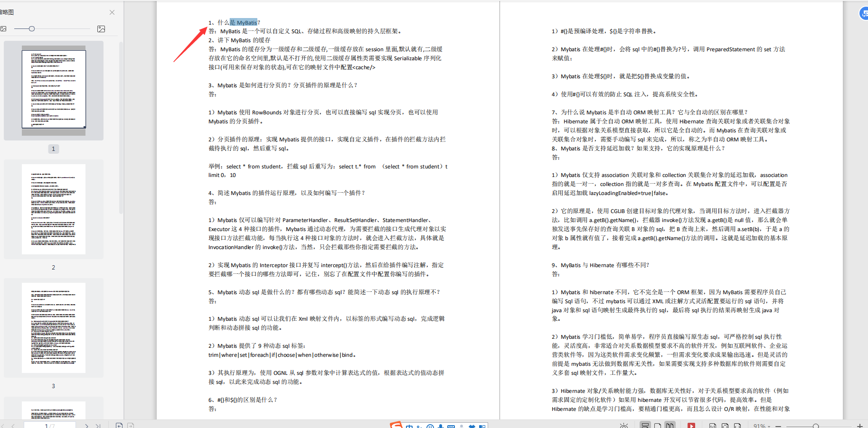Click the zoom in plus button
This screenshot has height=428, width=868.
pyautogui.click(x=860, y=426)
